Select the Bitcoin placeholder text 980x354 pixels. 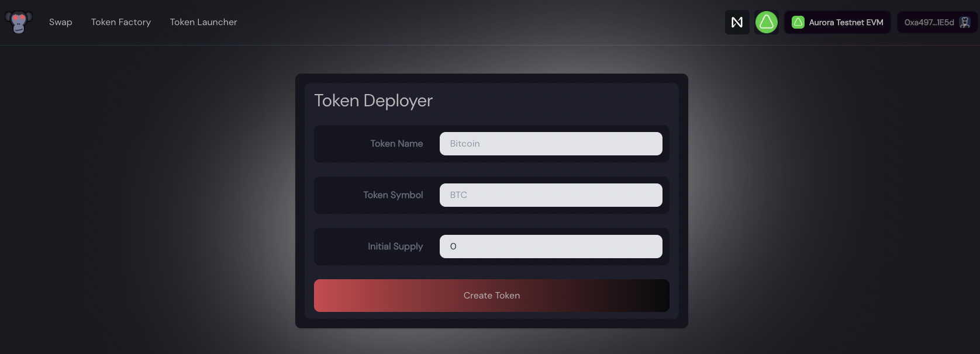[465, 144]
